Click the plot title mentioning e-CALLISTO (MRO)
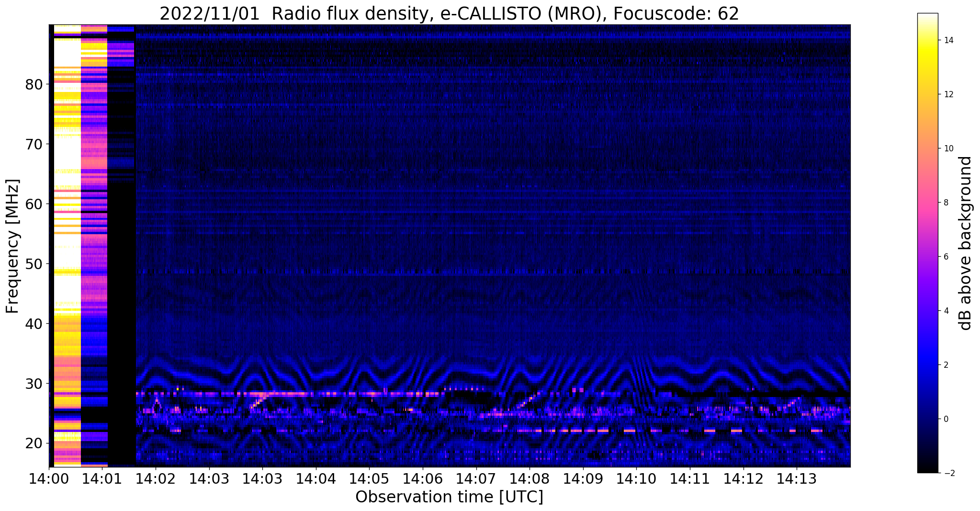The height and width of the screenshot is (511, 980). [x=449, y=14]
